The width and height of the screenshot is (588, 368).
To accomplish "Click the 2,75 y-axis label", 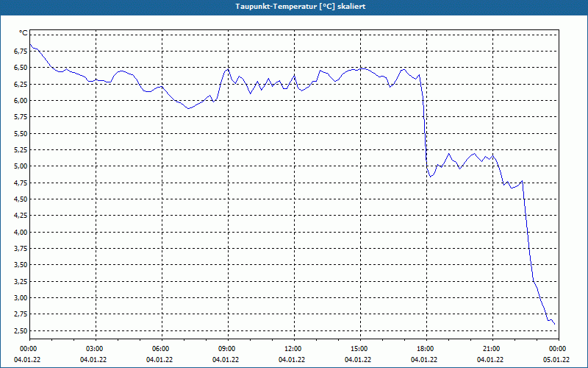I will click(x=21, y=314).
